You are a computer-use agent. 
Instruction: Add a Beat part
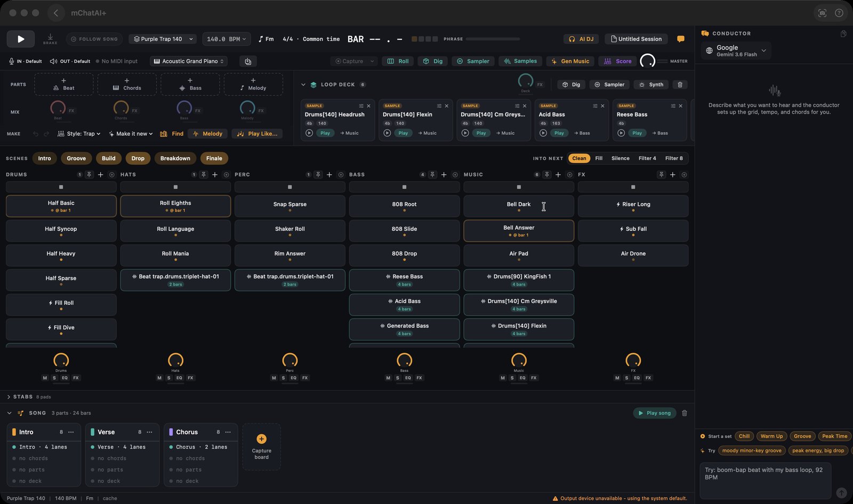[63, 84]
